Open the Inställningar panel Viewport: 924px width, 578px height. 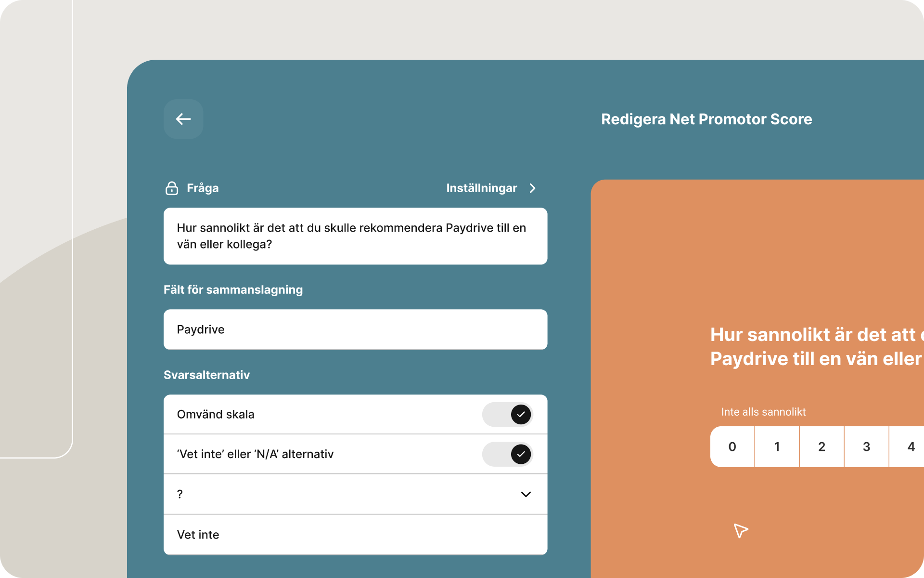[x=482, y=188]
